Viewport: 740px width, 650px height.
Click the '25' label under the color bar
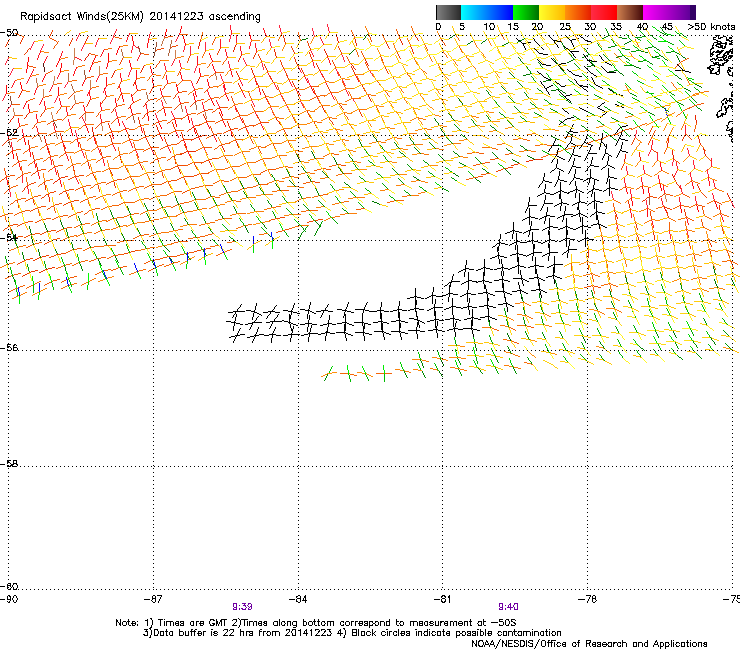click(x=565, y=27)
